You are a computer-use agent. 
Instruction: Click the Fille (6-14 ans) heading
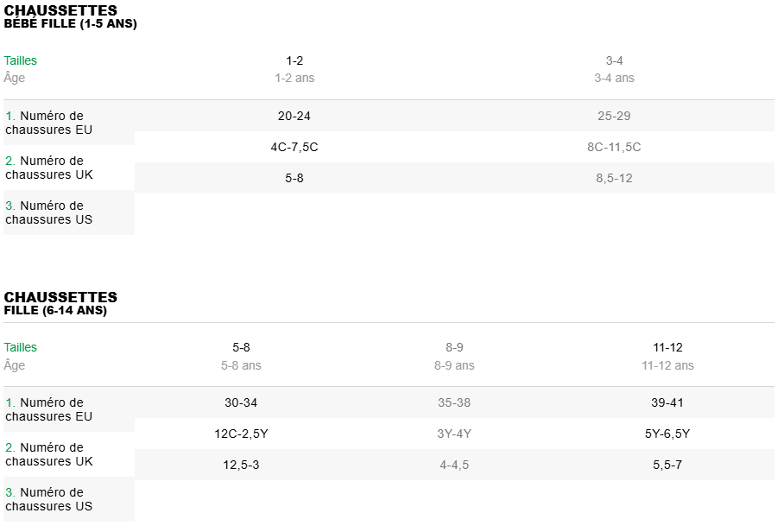click(x=55, y=311)
